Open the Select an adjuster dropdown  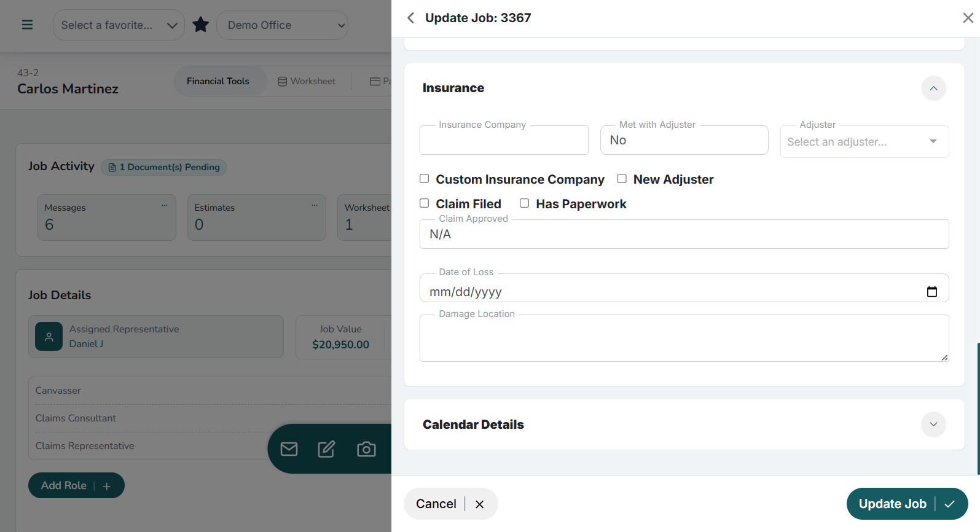864,142
